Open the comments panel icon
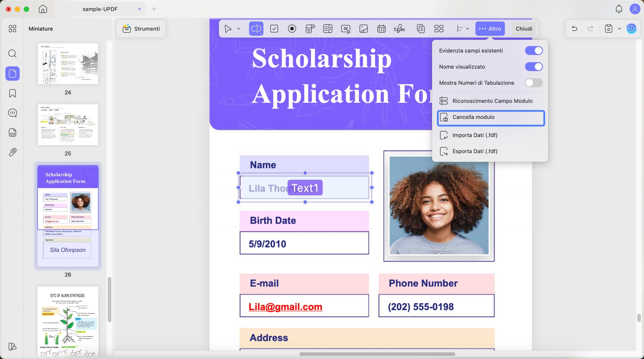Image resolution: width=644 pixels, height=359 pixels. (13, 113)
